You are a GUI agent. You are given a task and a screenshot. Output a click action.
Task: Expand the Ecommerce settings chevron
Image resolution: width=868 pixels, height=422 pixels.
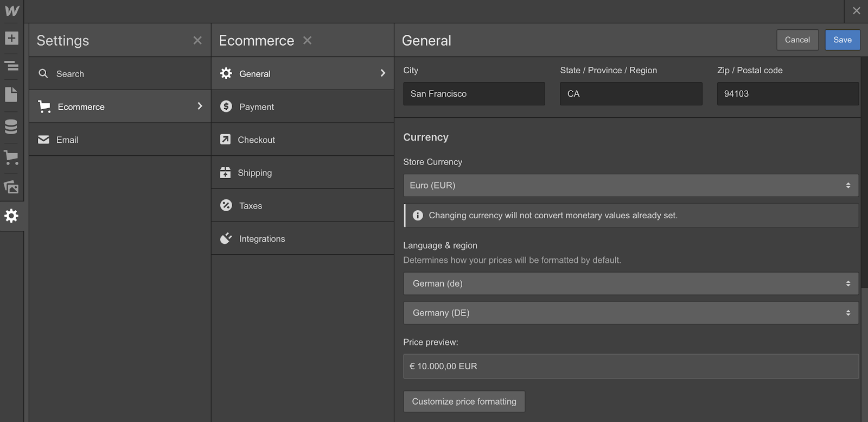pyautogui.click(x=200, y=106)
